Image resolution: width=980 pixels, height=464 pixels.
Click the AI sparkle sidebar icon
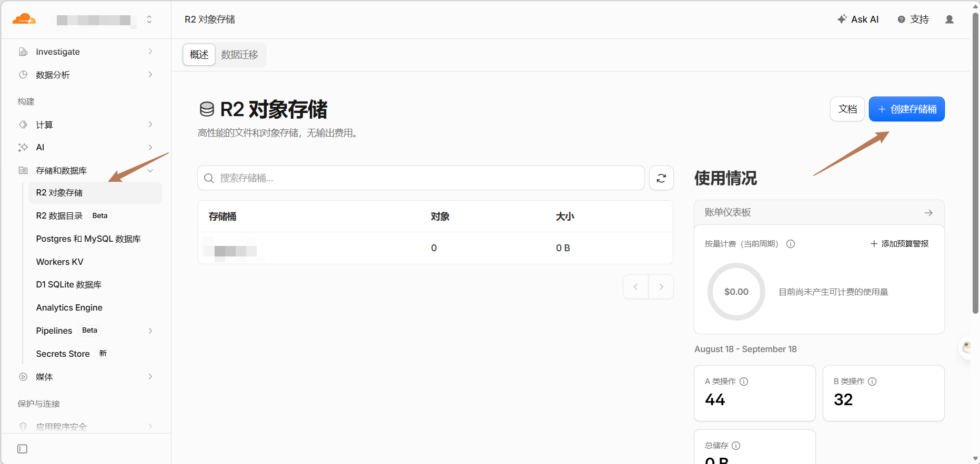point(23,147)
